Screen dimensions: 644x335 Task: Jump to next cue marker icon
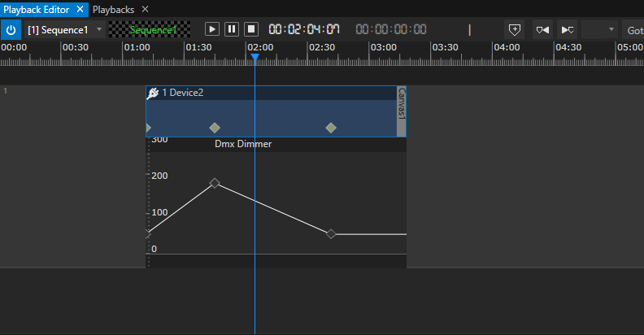click(568, 29)
